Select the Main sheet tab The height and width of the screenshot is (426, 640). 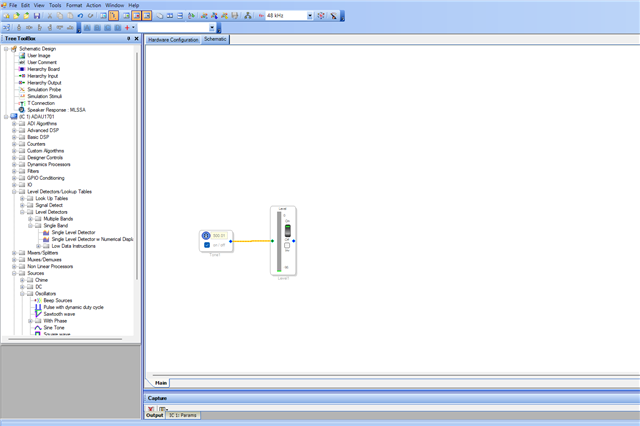tap(161, 383)
